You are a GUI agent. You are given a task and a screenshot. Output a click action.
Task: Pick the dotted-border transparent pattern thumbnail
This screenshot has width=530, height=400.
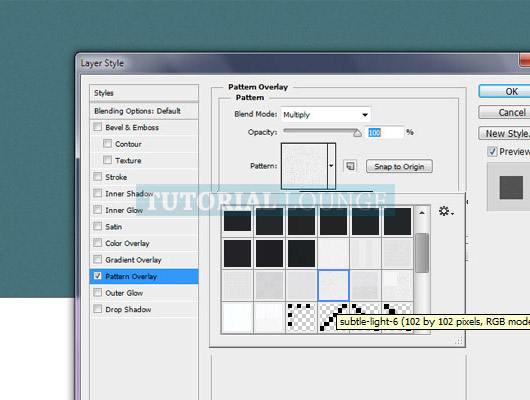tap(302, 317)
